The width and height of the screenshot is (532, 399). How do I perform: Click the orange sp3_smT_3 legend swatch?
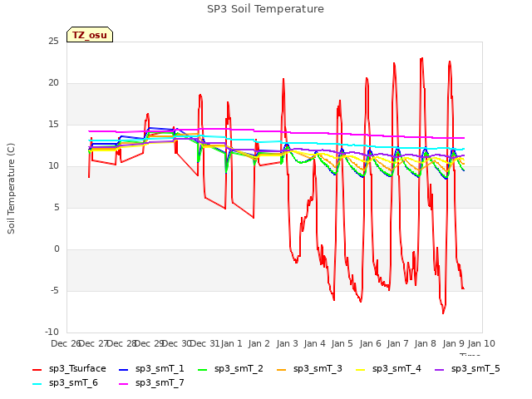coord(282,369)
